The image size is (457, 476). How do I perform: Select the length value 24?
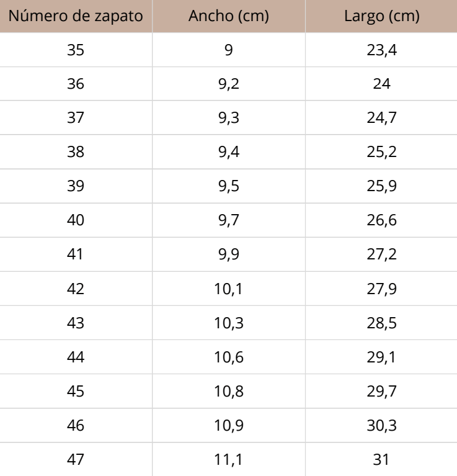pyautogui.click(x=381, y=84)
